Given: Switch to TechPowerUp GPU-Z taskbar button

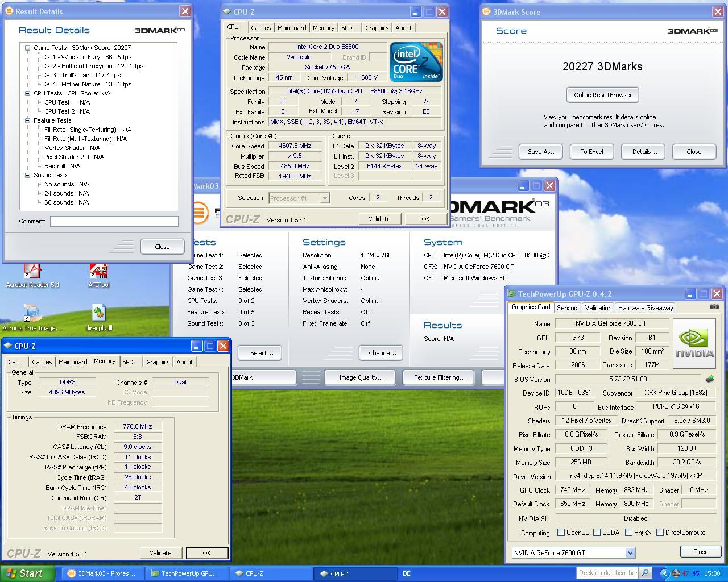Looking at the screenshot, I should pyautogui.click(x=185, y=573).
